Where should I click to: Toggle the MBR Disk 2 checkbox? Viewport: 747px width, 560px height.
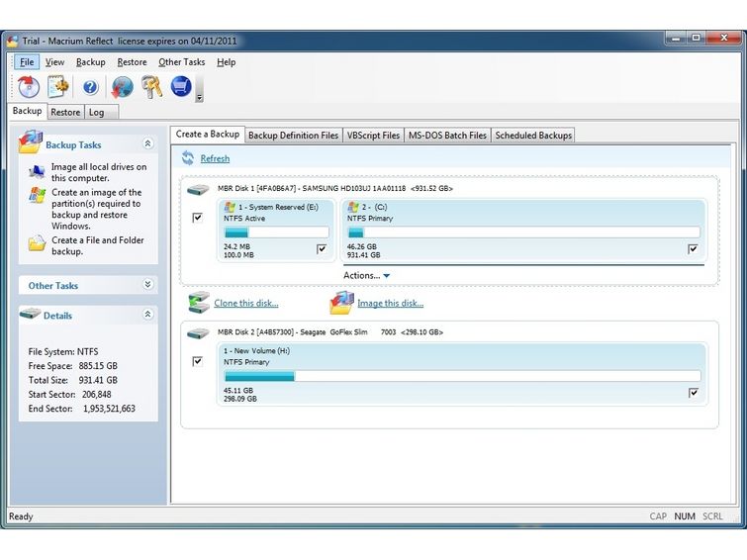click(197, 361)
